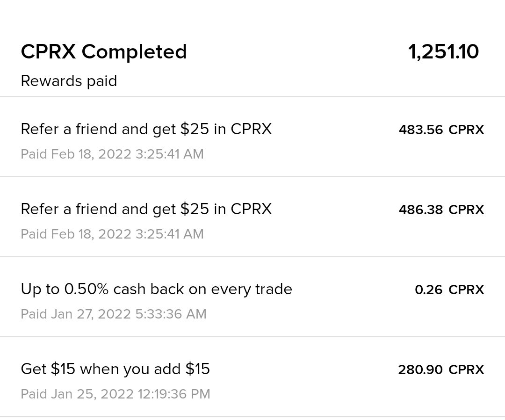
Task: Click the 280.90 CPRX amount
Action: 441,369
